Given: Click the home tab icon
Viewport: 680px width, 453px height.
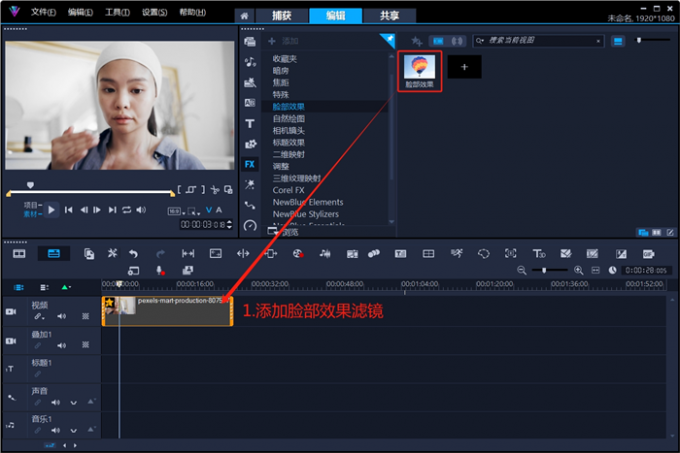Looking at the screenshot, I should point(245,16).
